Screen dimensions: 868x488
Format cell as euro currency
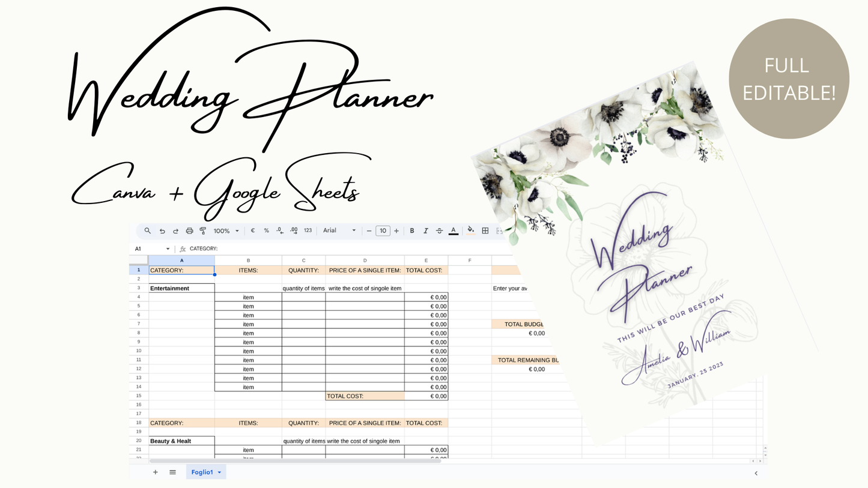point(252,230)
